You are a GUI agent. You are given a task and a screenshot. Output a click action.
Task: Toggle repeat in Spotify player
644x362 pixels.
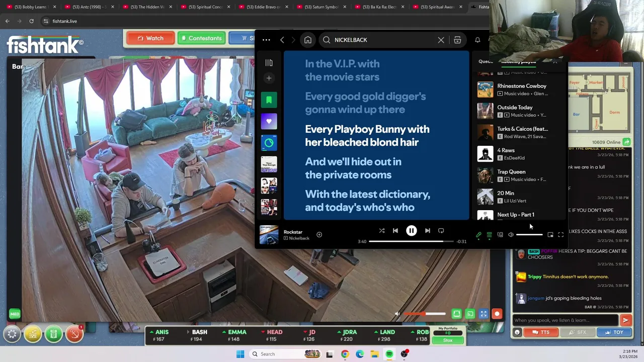(x=441, y=231)
